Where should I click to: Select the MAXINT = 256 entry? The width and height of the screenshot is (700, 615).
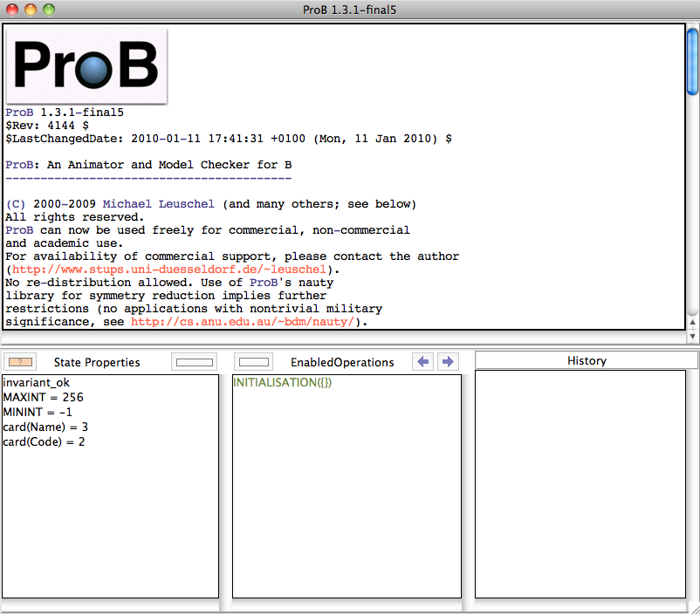[x=43, y=398]
